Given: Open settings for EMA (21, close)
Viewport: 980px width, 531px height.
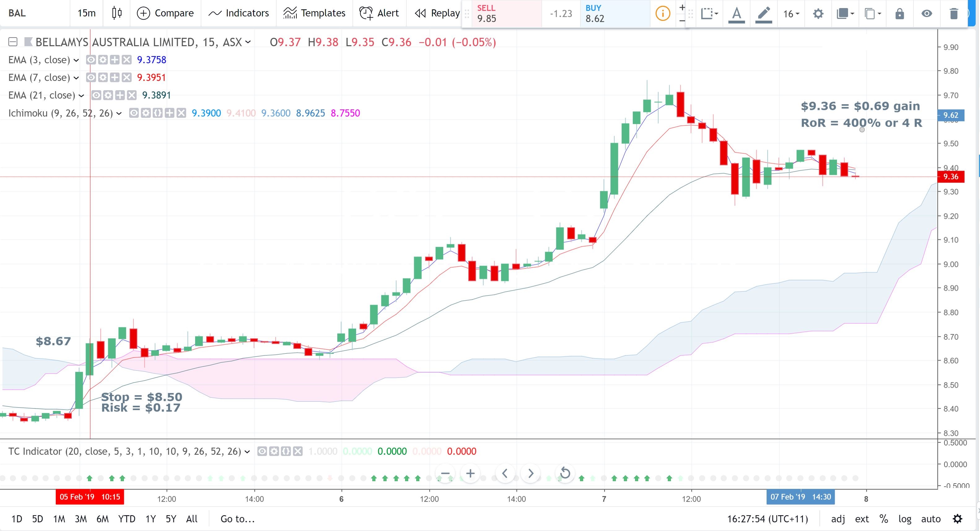Looking at the screenshot, I should tap(108, 95).
